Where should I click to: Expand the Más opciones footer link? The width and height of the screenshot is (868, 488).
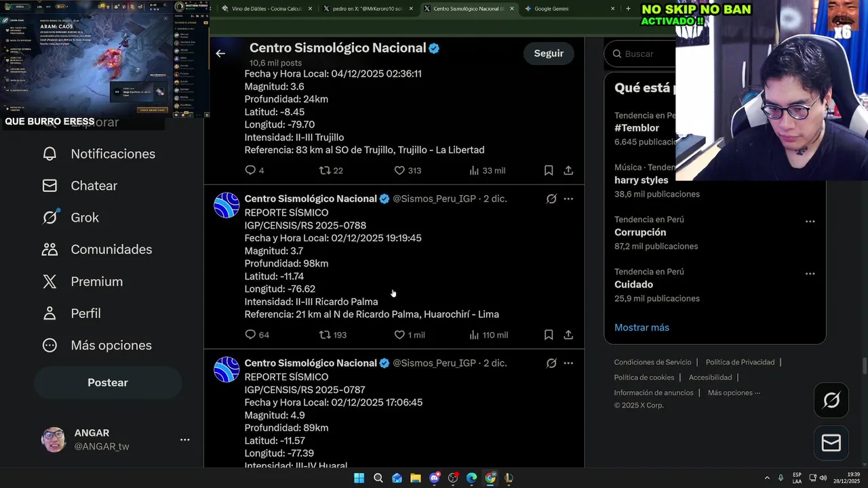(734, 392)
